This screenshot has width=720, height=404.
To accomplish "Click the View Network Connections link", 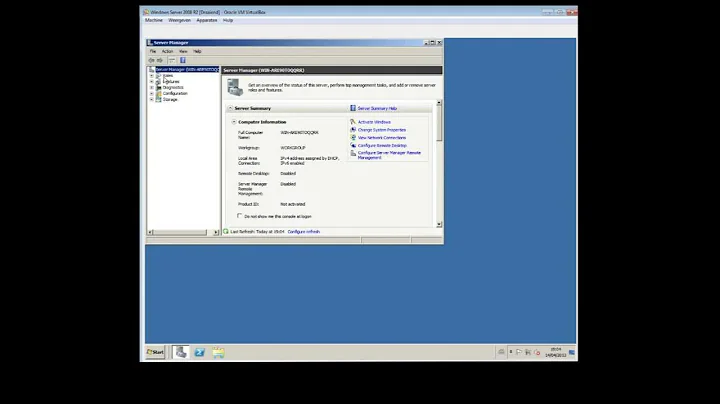I will click(382, 138).
